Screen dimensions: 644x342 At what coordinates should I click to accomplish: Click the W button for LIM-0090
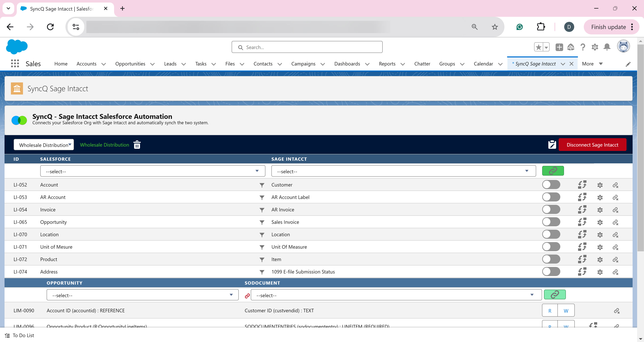pos(566,311)
